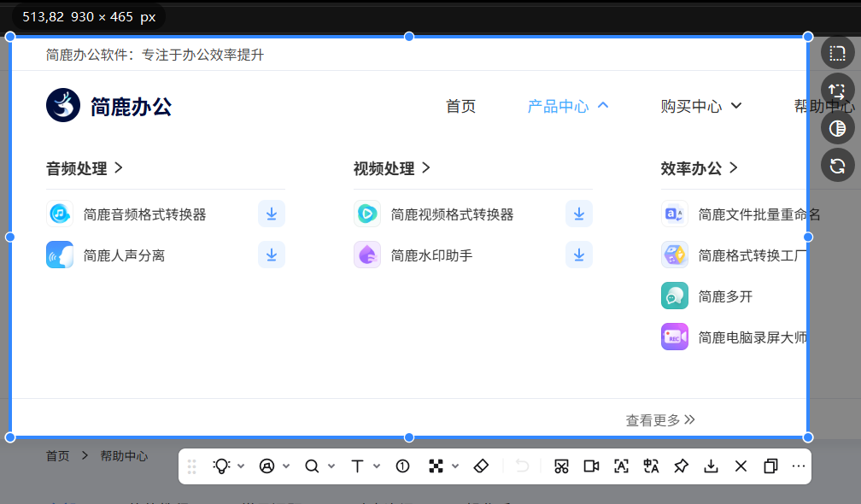
Task: Click the 查看更多 link
Action: point(660,420)
